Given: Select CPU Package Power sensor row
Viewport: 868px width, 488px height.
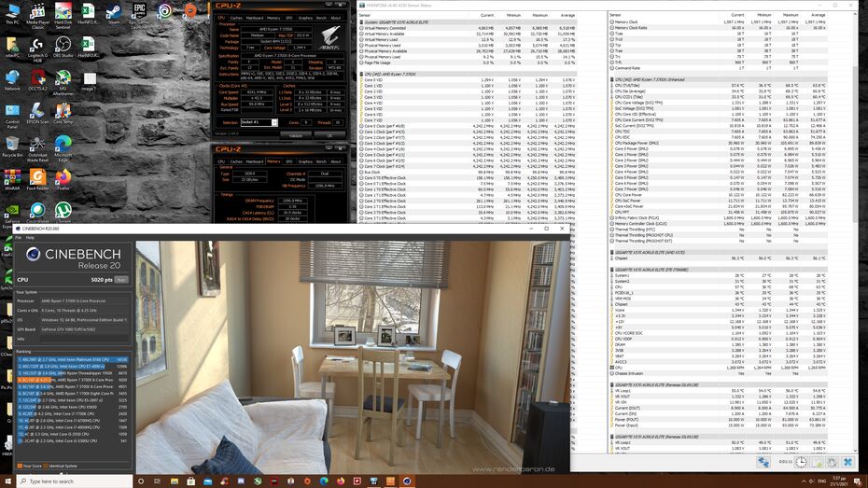Looking at the screenshot, I should click(x=718, y=143).
